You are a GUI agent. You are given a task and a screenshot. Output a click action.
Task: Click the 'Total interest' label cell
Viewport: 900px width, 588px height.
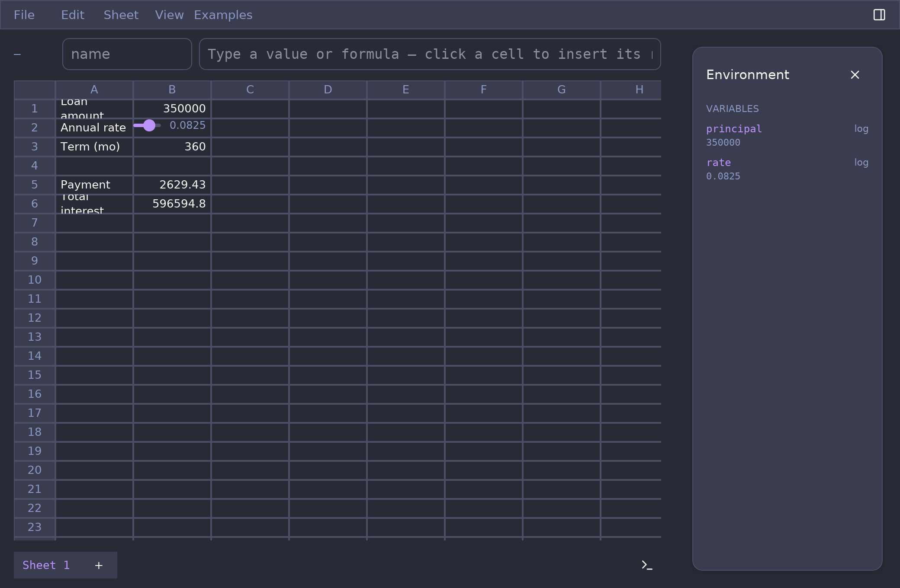(x=94, y=204)
